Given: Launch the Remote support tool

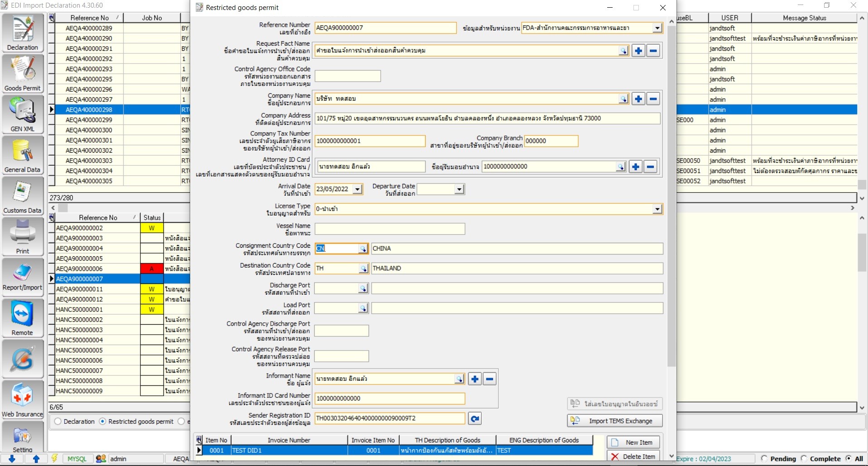Looking at the screenshot, I should [23, 318].
